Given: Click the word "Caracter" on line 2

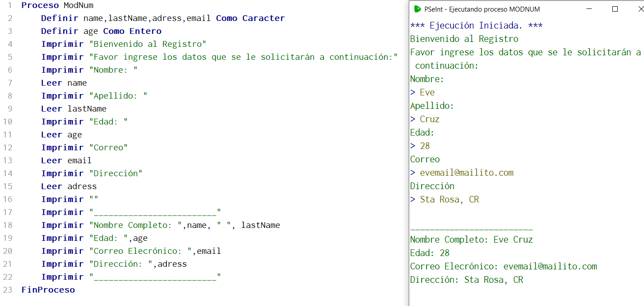Looking at the screenshot, I should point(263,18).
